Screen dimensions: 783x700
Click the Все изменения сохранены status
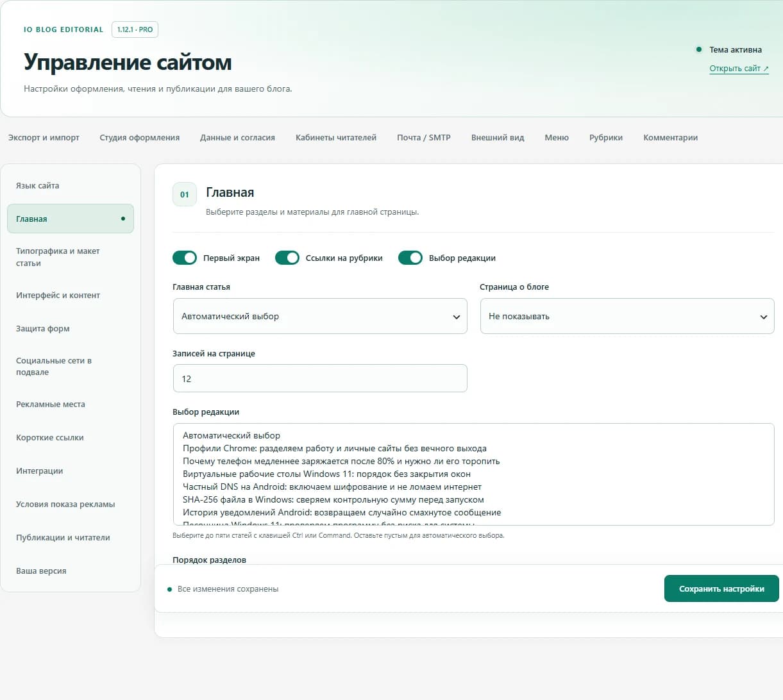(x=228, y=588)
